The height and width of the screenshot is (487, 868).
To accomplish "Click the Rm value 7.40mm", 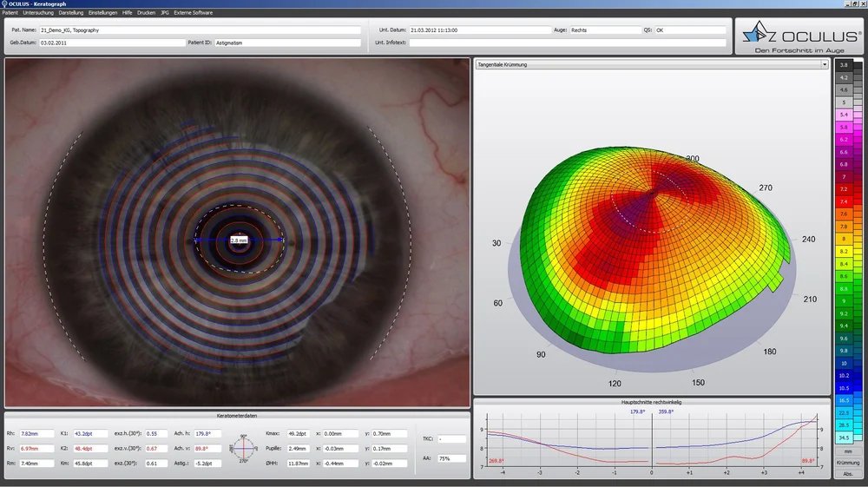I will click(36, 464).
